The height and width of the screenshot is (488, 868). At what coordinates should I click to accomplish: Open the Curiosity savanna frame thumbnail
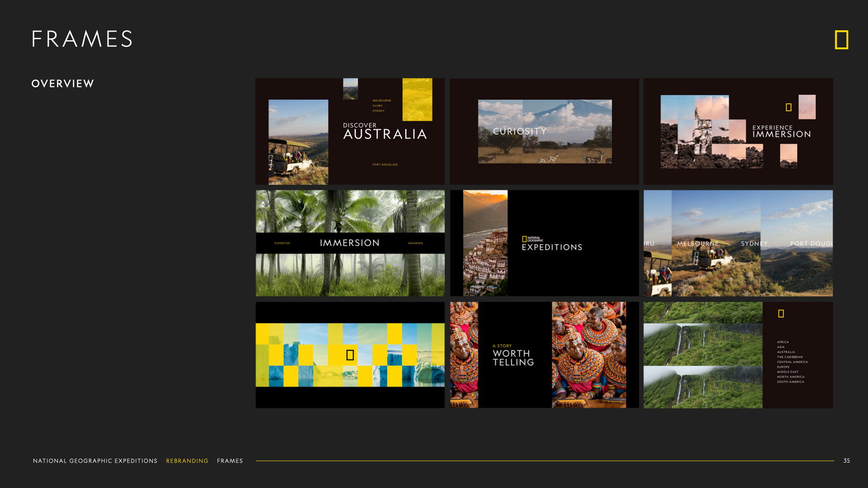tap(544, 131)
